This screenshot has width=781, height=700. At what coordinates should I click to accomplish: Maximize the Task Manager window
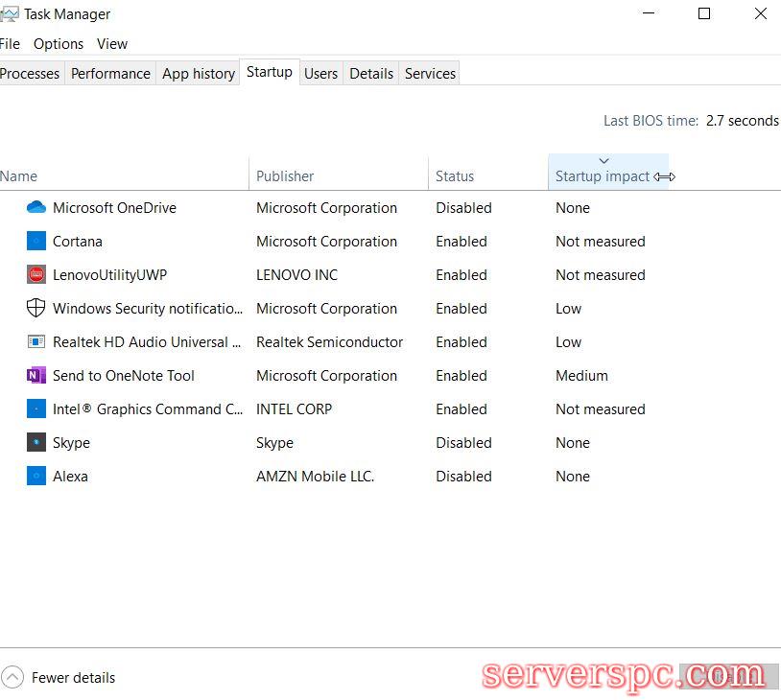704,14
